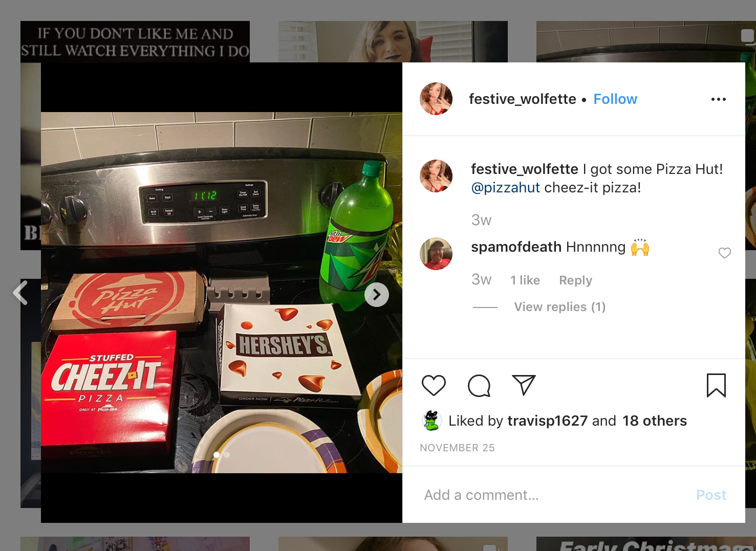Open comments with the speech bubble icon
Screen dimensions: 756x551
pyautogui.click(x=479, y=385)
